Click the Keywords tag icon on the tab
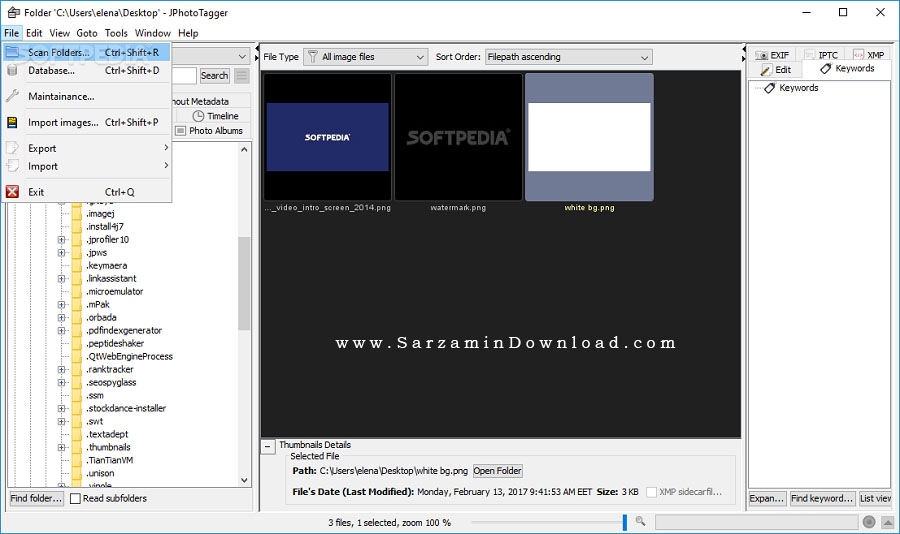This screenshot has height=534, width=900. 825,69
